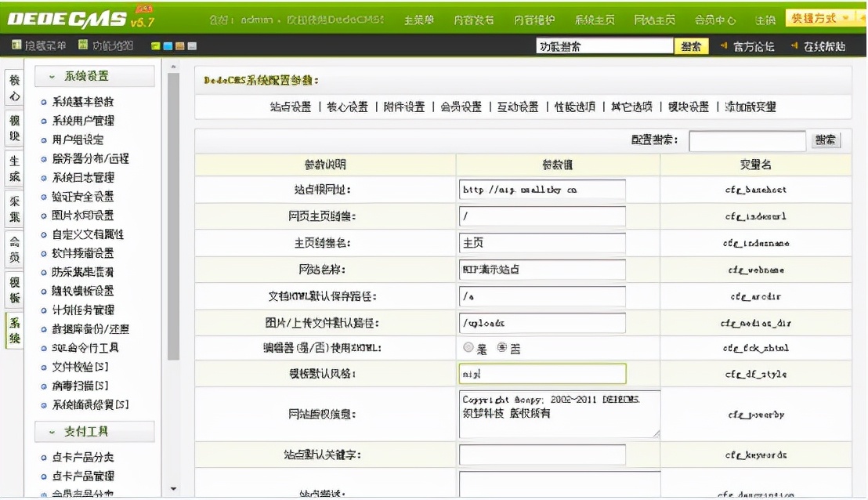Screen dimensions: 868x500
Task: Select the 模块 vertical tab
Action: click(14, 128)
